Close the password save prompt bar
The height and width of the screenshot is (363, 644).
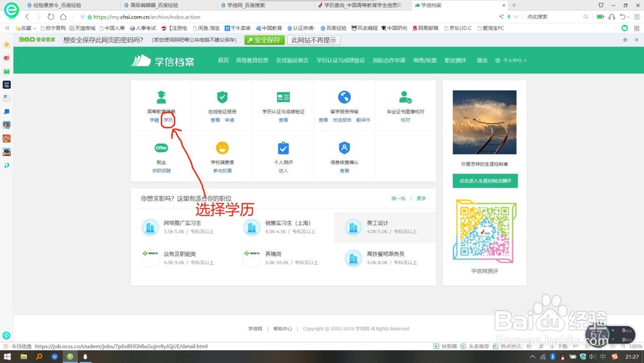pyautogui.click(x=637, y=40)
